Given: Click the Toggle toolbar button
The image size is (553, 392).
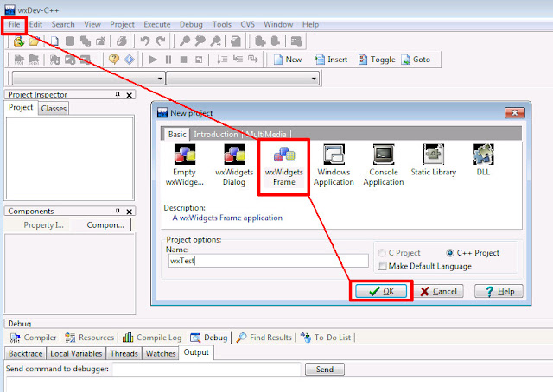Looking at the screenshot, I should pyautogui.click(x=377, y=60).
